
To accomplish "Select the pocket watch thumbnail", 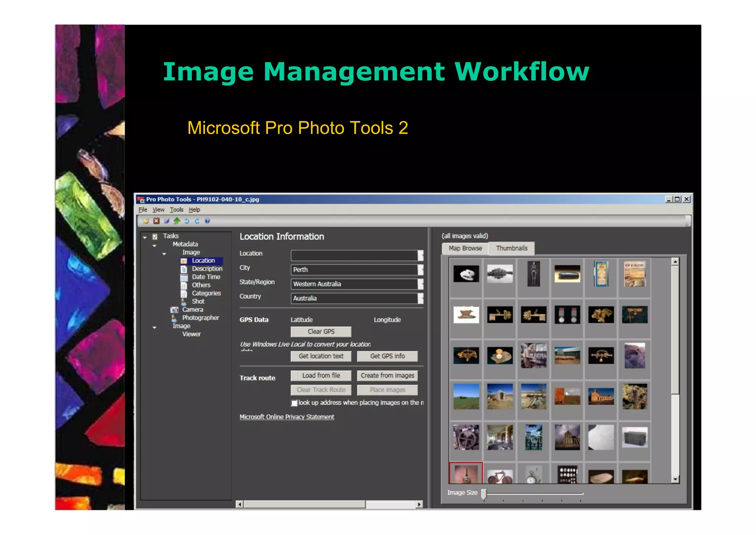I will pyautogui.click(x=534, y=475).
